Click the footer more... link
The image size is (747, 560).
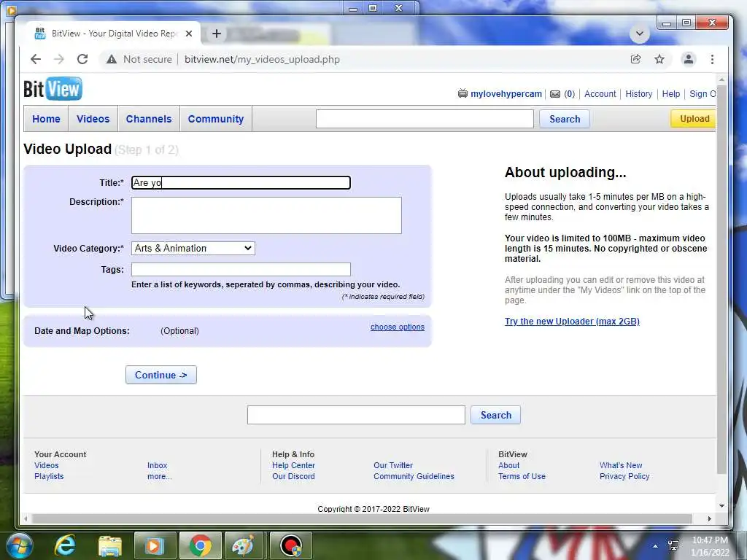point(160,476)
